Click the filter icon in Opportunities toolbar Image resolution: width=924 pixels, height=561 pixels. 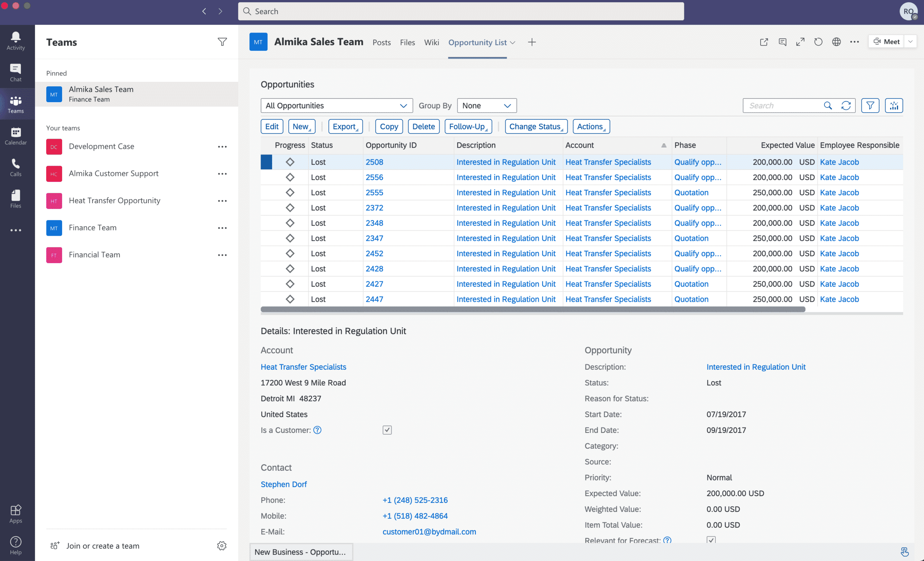pos(871,105)
